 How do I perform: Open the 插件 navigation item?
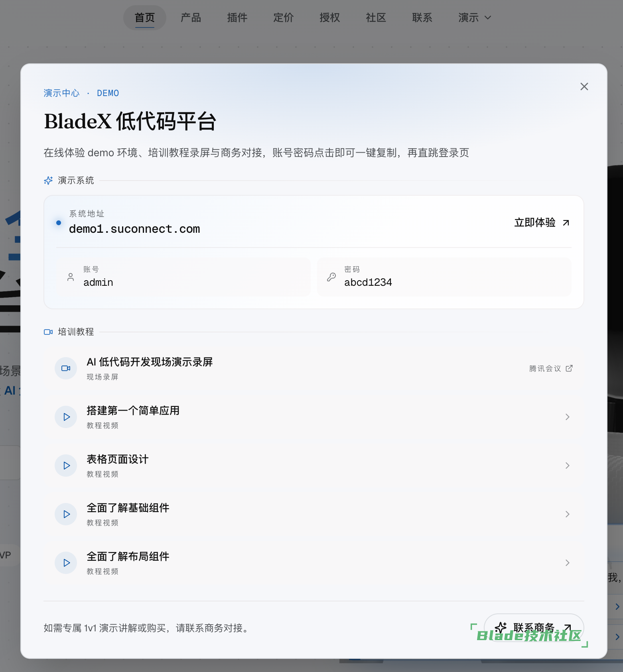coord(237,18)
